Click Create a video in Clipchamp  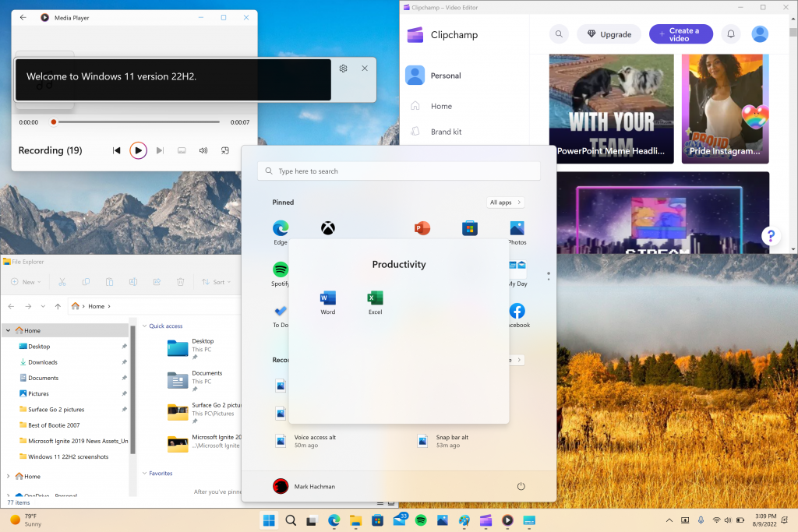tap(680, 33)
